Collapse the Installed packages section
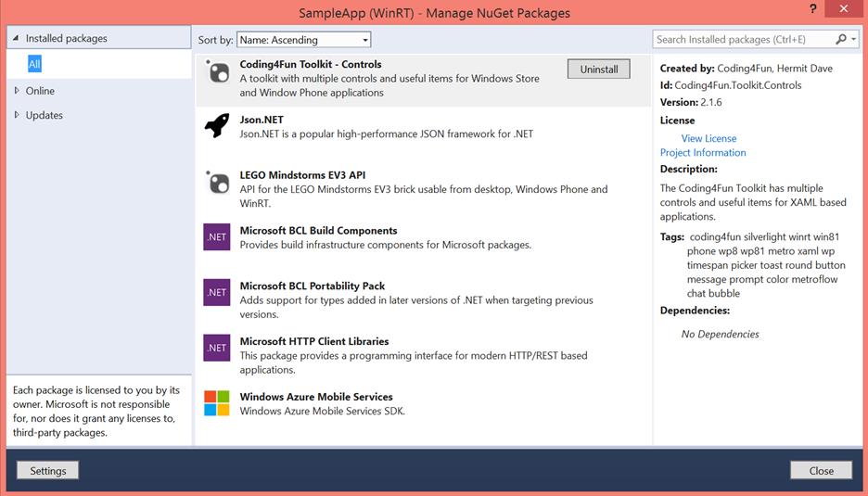Viewport: 868px width, 496px height. tap(16, 38)
